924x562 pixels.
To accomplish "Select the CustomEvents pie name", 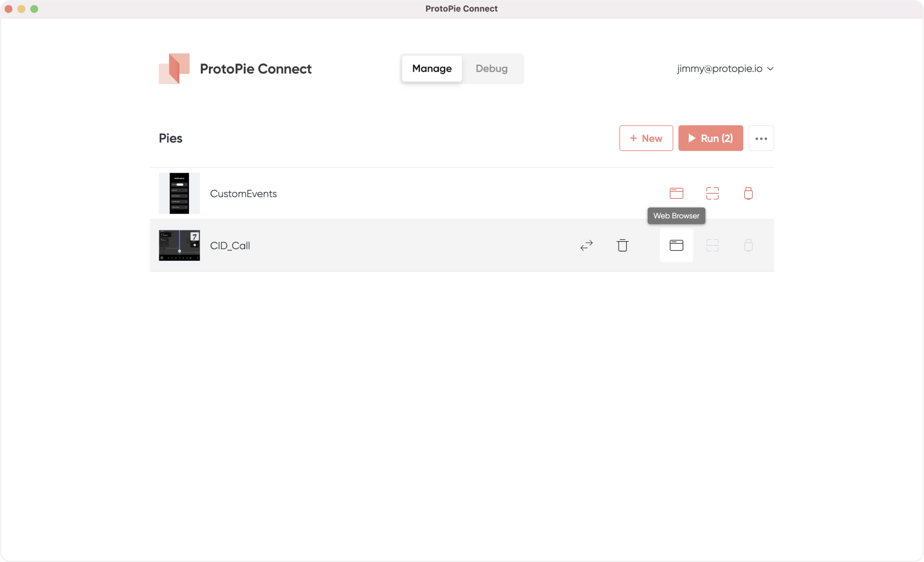I will click(x=243, y=194).
